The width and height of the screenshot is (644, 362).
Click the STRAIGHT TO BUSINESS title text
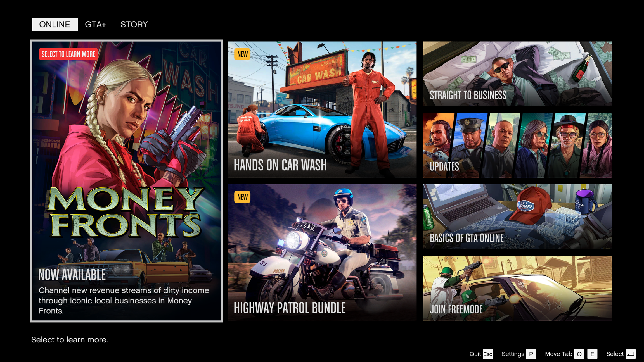coord(468,95)
